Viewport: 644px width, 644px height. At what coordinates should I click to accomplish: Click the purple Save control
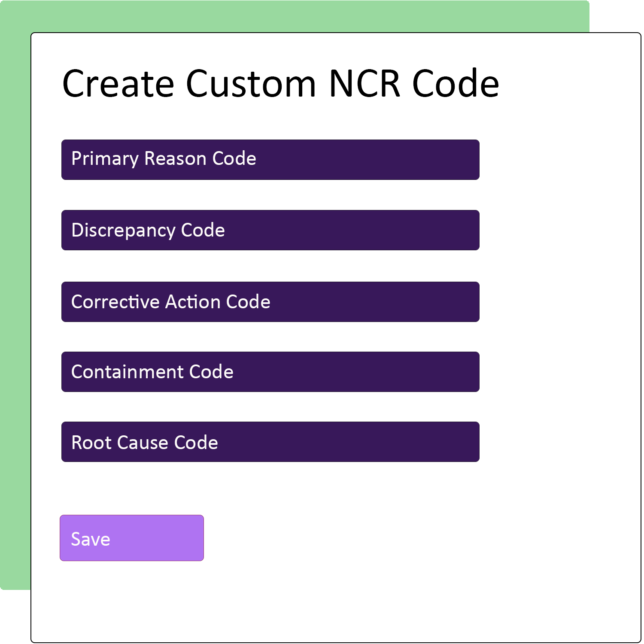pos(131,538)
